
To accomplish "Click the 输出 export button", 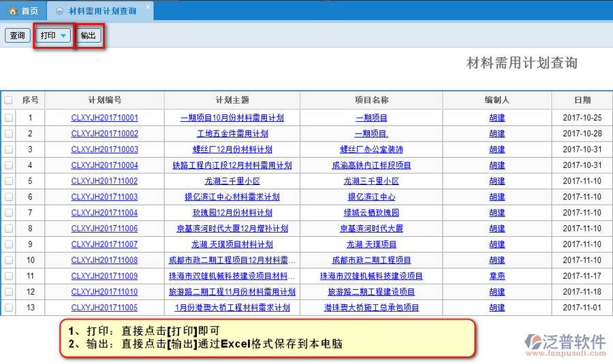I will point(89,35).
